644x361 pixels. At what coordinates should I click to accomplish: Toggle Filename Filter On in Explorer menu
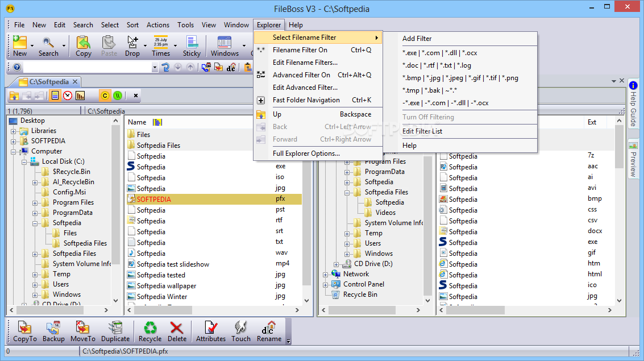pyautogui.click(x=318, y=49)
